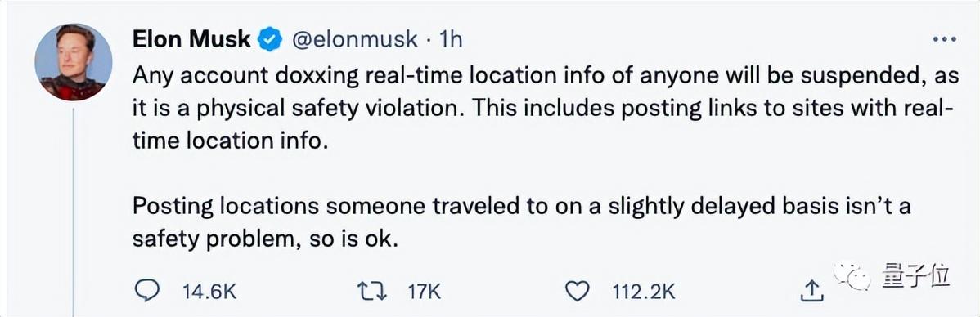
Task: Retweet using the retweet arrows icon
Action: [x=371, y=290]
